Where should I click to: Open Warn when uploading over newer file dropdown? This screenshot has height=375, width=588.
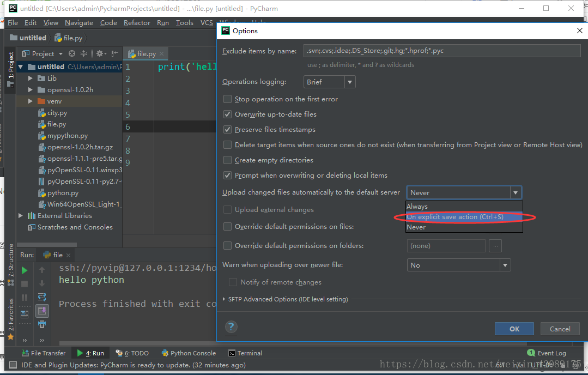point(459,265)
